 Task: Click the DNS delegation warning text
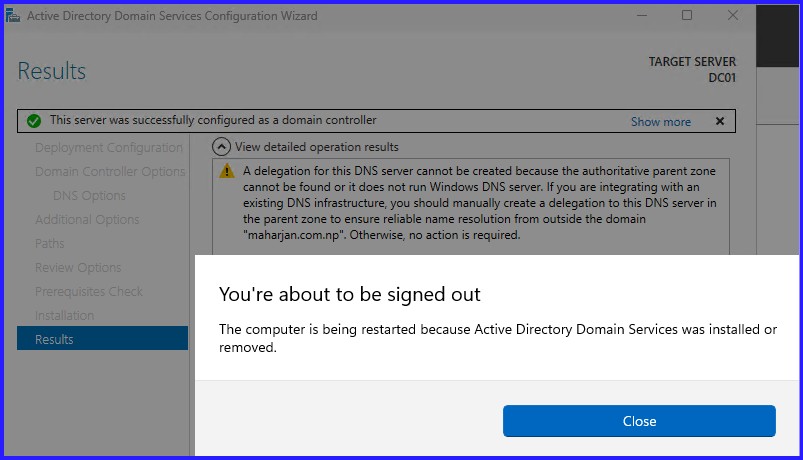[479, 203]
